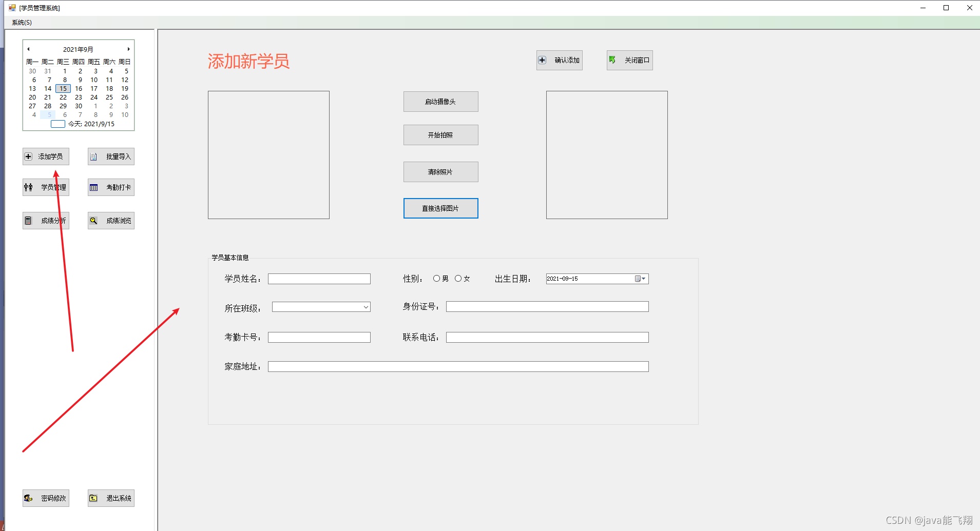Select date 19 in the calendar
The width and height of the screenshot is (980, 531).
click(x=125, y=89)
